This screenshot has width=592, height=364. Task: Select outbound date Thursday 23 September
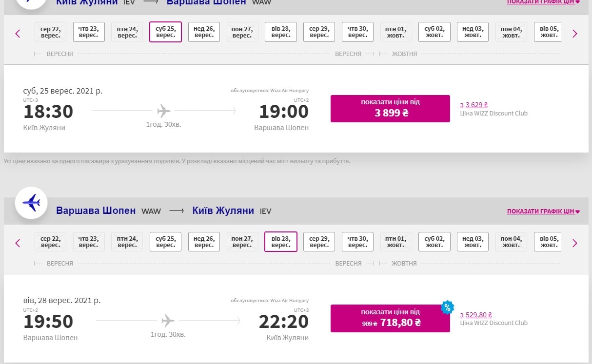coord(89,32)
